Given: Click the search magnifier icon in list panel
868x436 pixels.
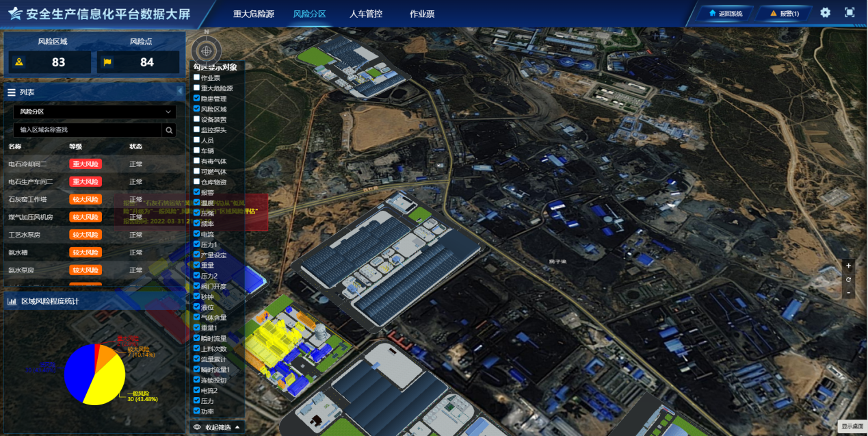Looking at the screenshot, I should 169,129.
